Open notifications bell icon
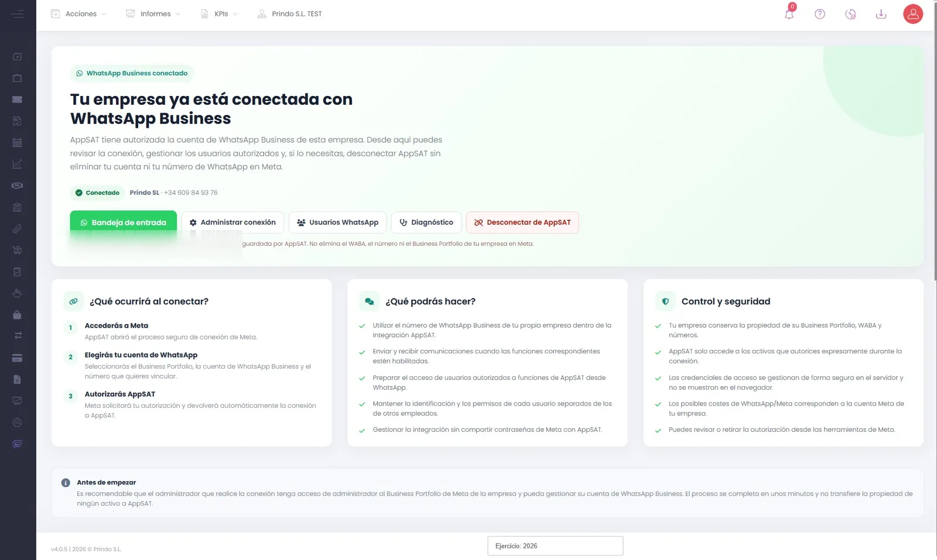This screenshot has width=937, height=560. 789,13
